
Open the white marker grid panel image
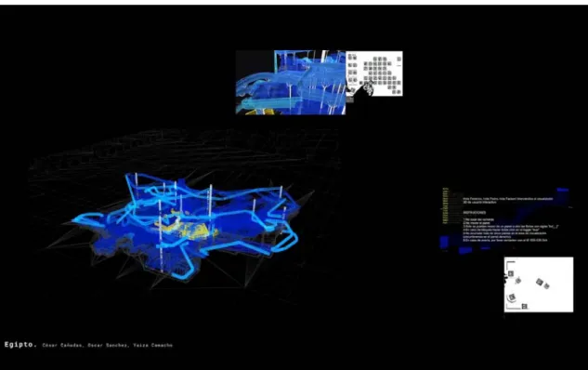374,73
